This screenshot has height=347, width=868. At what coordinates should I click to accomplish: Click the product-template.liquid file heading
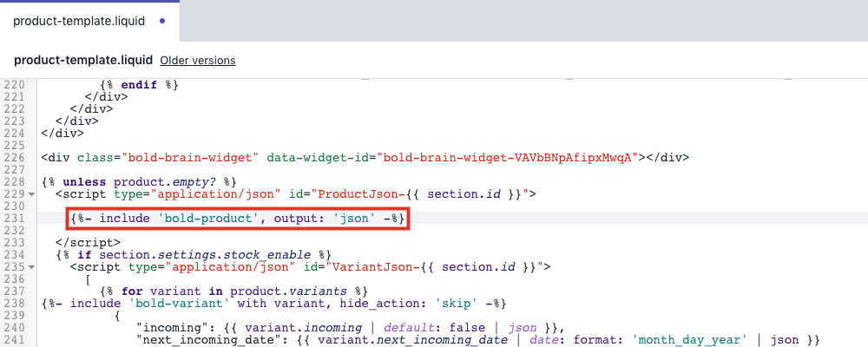pos(83,61)
